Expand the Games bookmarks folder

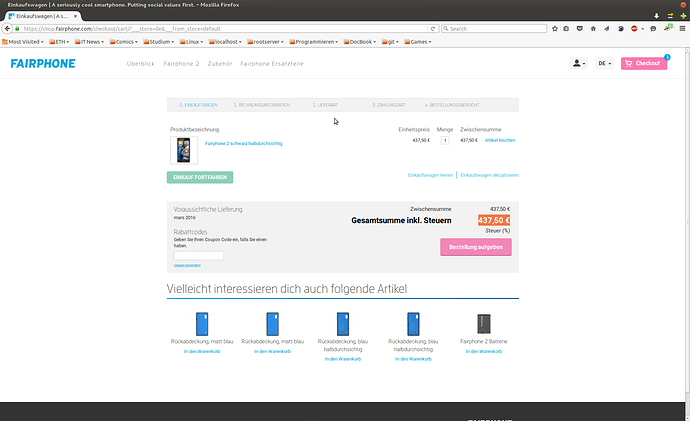[418, 42]
